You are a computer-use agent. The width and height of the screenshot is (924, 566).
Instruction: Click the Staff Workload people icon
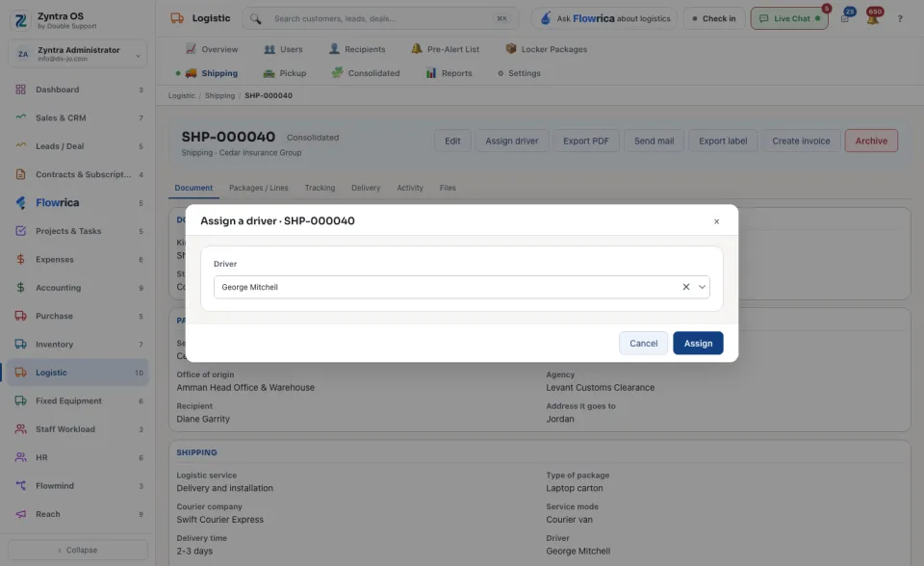point(20,428)
